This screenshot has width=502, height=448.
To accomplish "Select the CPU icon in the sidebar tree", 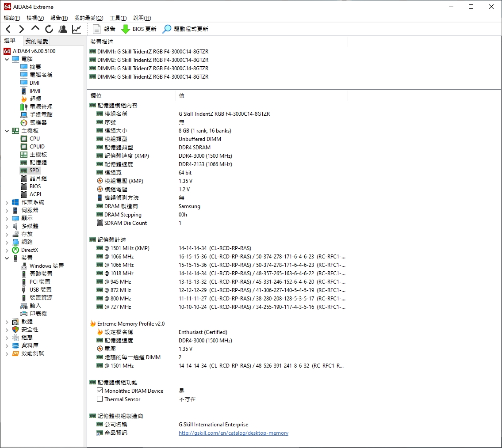I will pyautogui.click(x=24, y=138).
